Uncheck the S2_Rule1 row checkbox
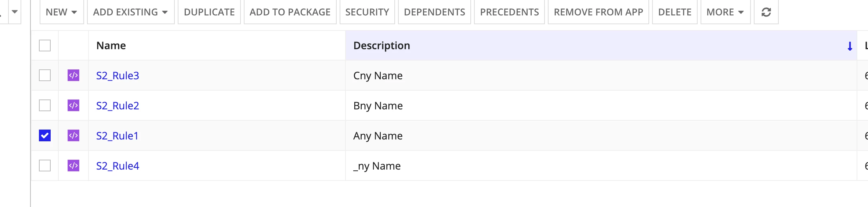The width and height of the screenshot is (868, 207). [45, 135]
